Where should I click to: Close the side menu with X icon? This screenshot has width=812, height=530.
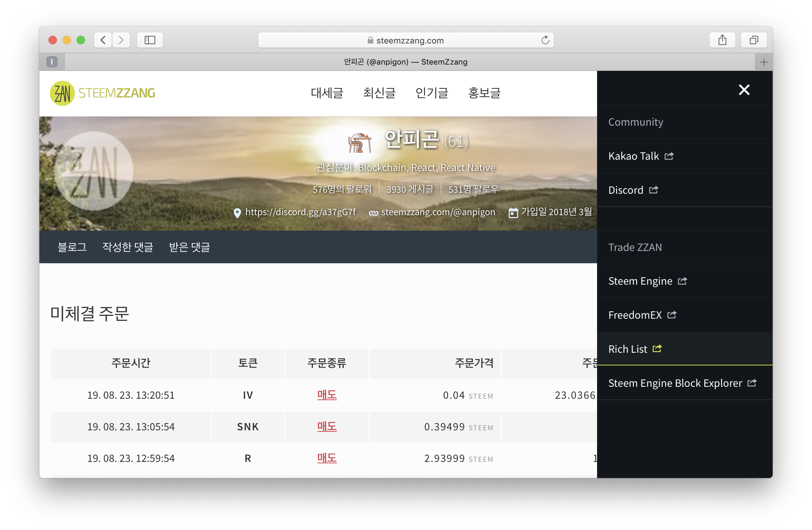coord(744,90)
